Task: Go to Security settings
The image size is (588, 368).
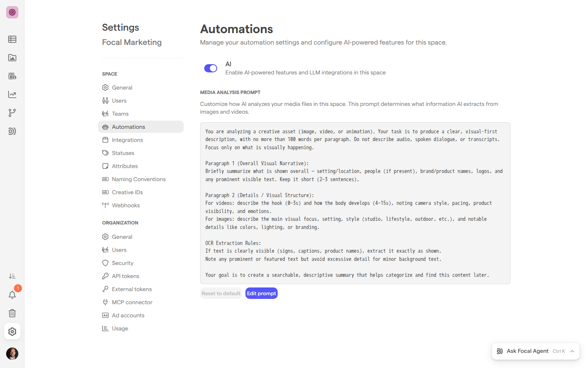Action: click(x=141, y=263)
